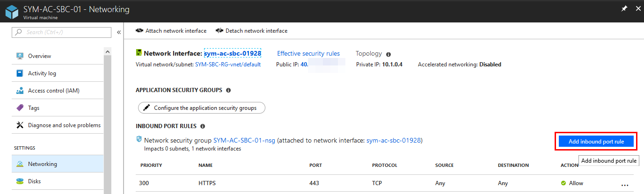Open the SYM-SBC-RG-vnet/default subnet link

(228, 65)
